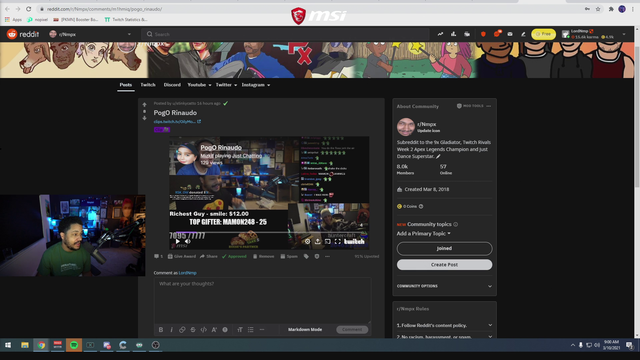Switch editor to Markdown Mode
Image resolution: width=640 pixels, height=360 pixels.
[305, 329]
